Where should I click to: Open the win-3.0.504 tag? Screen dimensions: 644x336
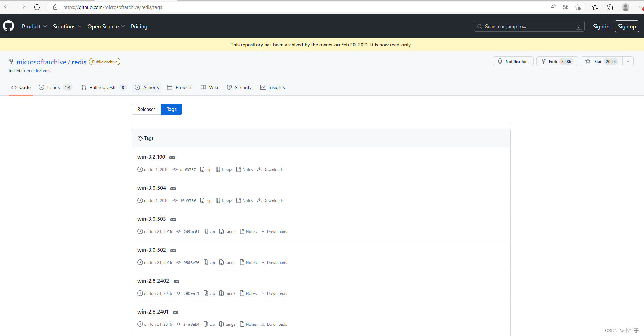point(152,188)
